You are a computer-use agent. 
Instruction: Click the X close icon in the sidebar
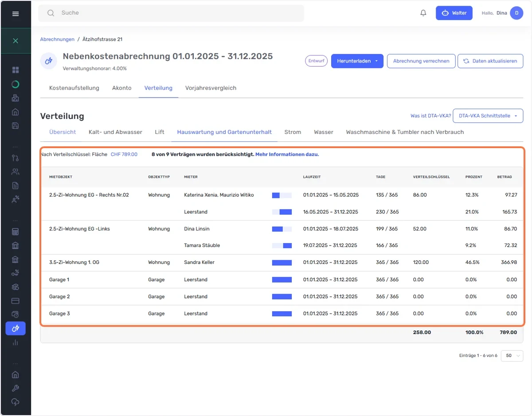[16, 41]
